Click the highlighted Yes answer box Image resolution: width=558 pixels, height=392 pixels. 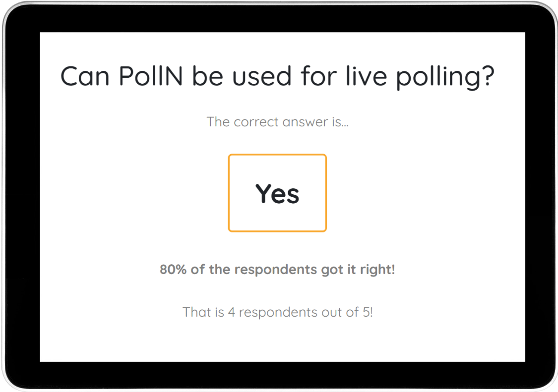277,193
